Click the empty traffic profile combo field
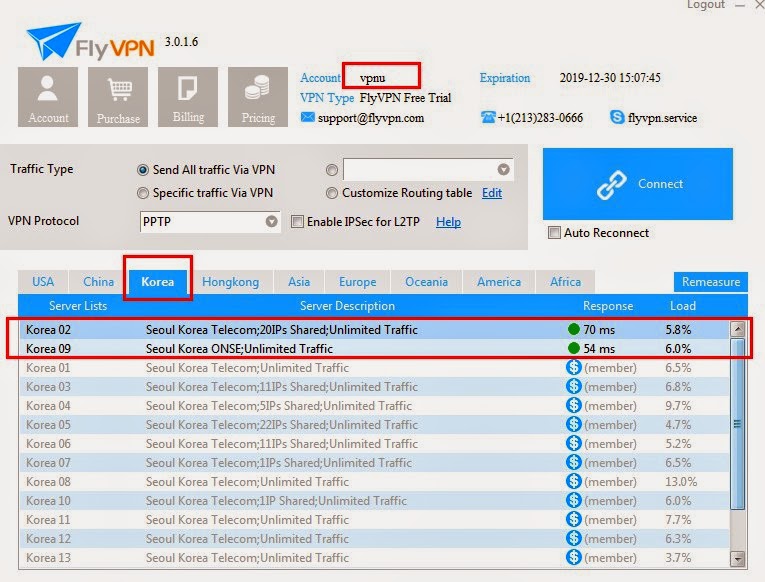Image resolution: width=765 pixels, height=582 pixels. pos(428,169)
